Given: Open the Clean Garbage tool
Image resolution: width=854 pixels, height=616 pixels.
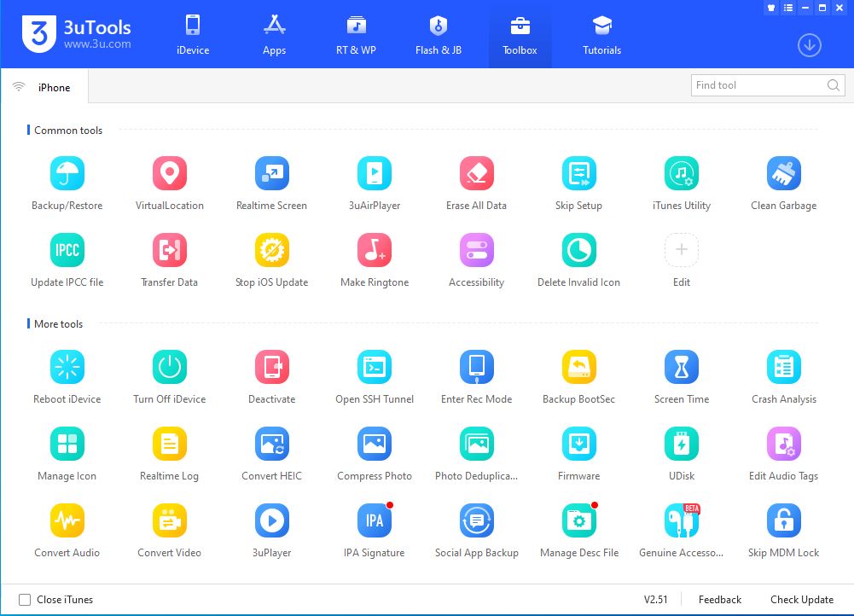Looking at the screenshot, I should coord(783,174).
